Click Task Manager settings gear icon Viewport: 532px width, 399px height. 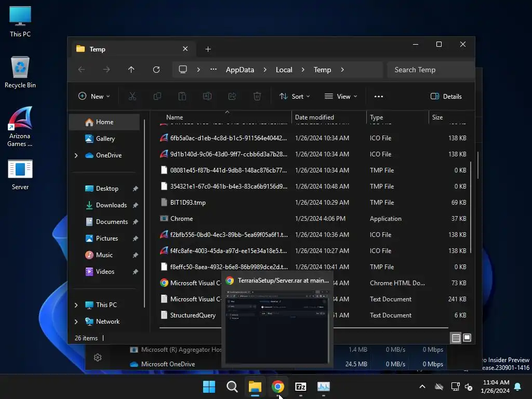pyautogui.click(x=98, y=357)
